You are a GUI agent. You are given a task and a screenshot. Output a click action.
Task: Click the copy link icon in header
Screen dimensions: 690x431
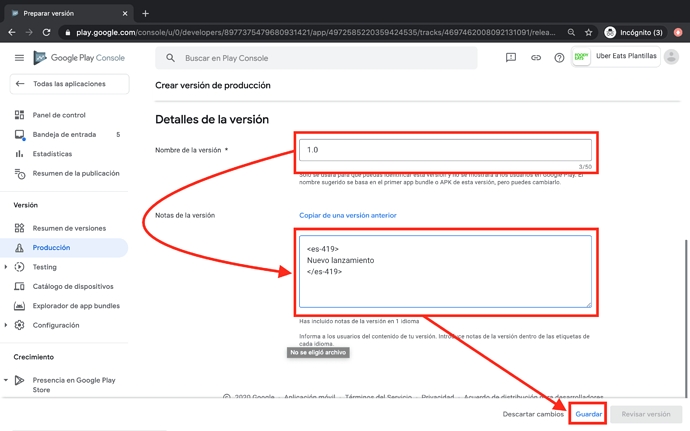[535, 58]
